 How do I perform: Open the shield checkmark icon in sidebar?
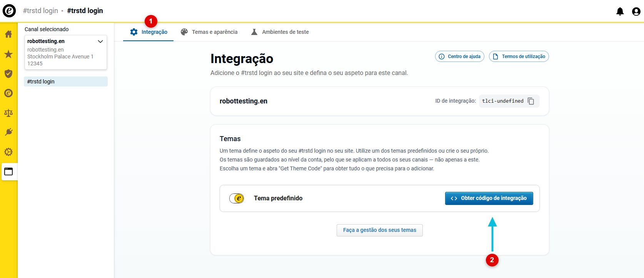8,73
